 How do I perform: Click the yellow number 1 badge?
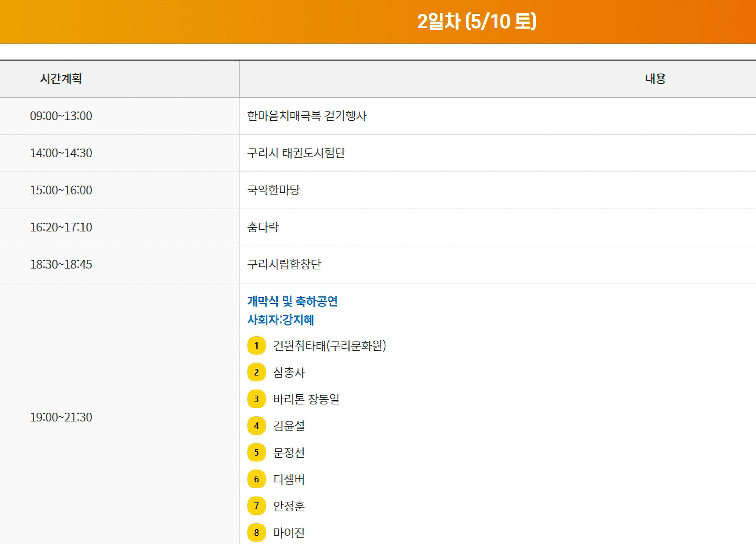pos(256,345)
